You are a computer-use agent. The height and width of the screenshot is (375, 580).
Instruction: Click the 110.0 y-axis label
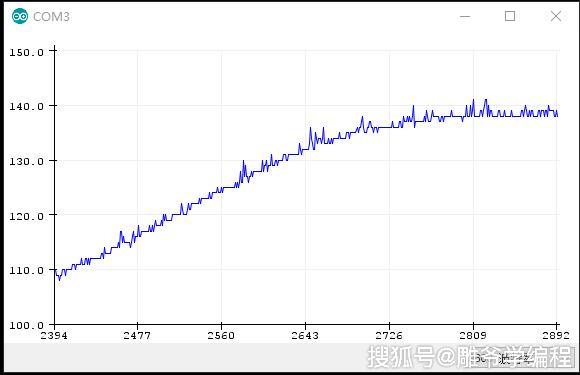[x=27, y=270]
